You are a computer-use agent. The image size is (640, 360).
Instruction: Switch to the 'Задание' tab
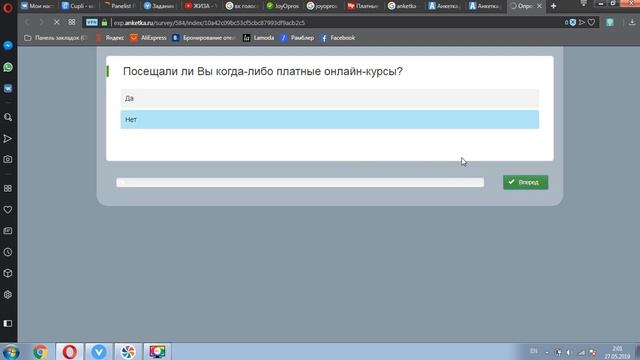pyautogui.click(x=160, y=6)
